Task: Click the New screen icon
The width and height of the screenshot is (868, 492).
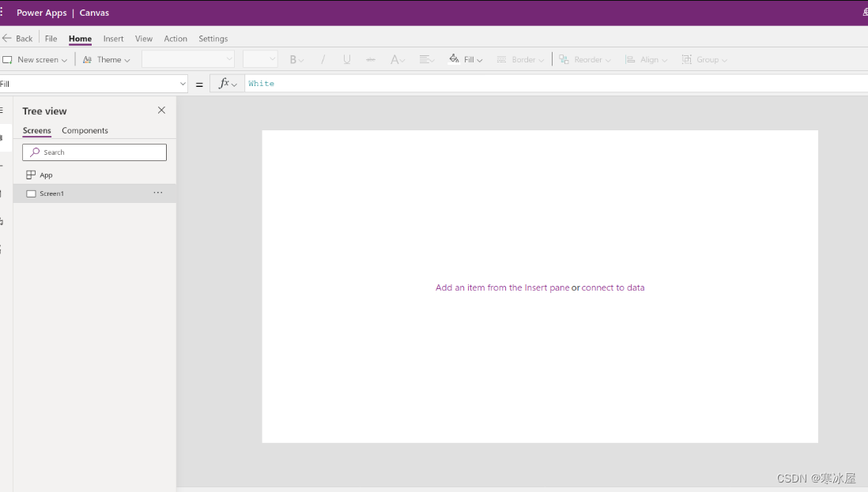Action: [x=8, y=59]
